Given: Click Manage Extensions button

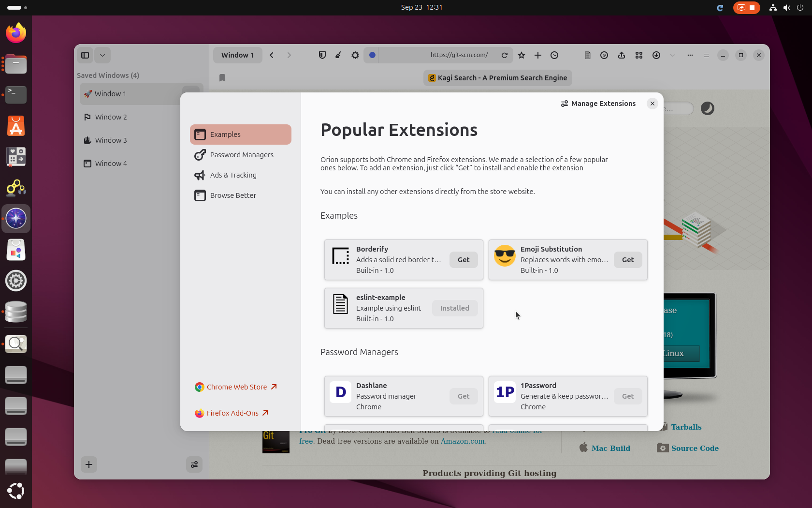Looking at the screenshot, I should pyautogui.click(x=598, y=104).
